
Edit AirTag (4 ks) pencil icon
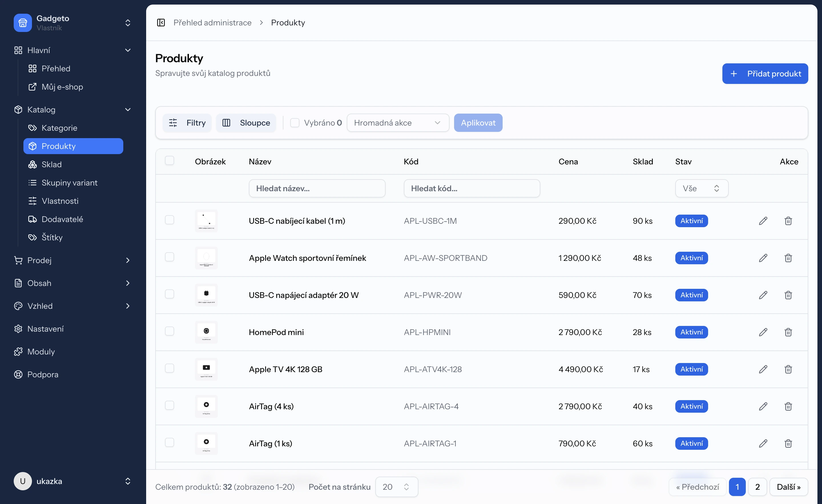[763, 406]
